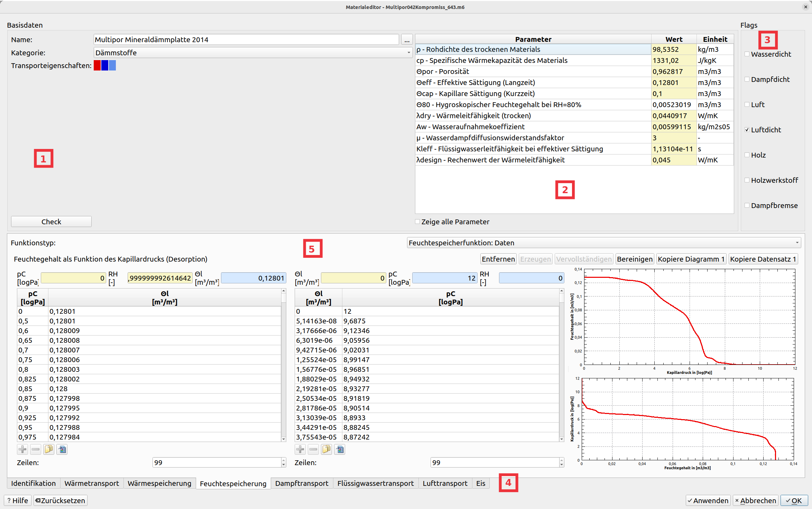Viewport: 812px width, 509px height.
Task: Click the red transport property swatch
Action: (x=97, y=65)
